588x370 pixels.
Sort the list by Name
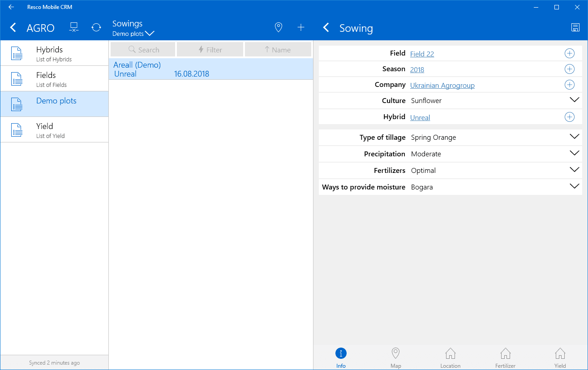click(x=278, y=50)
